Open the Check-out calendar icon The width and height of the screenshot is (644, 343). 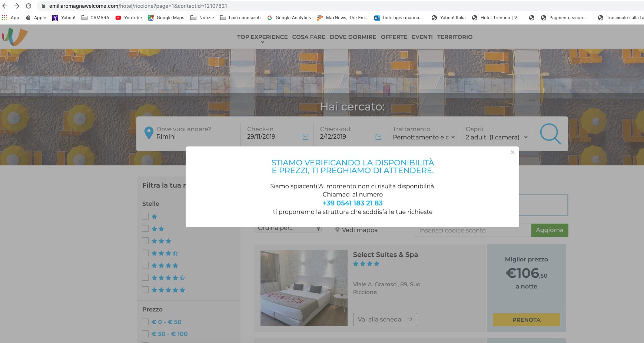click(x=378, y=137)
